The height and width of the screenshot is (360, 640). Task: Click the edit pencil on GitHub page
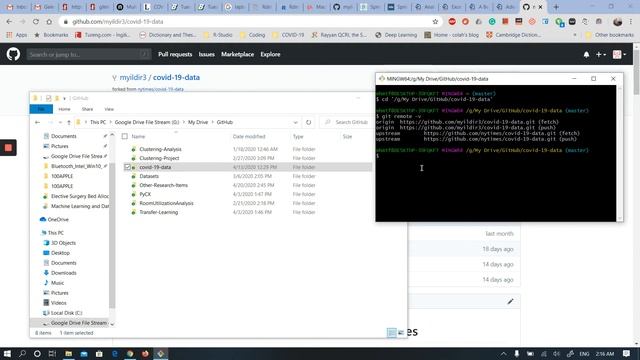tap(510, 302)
